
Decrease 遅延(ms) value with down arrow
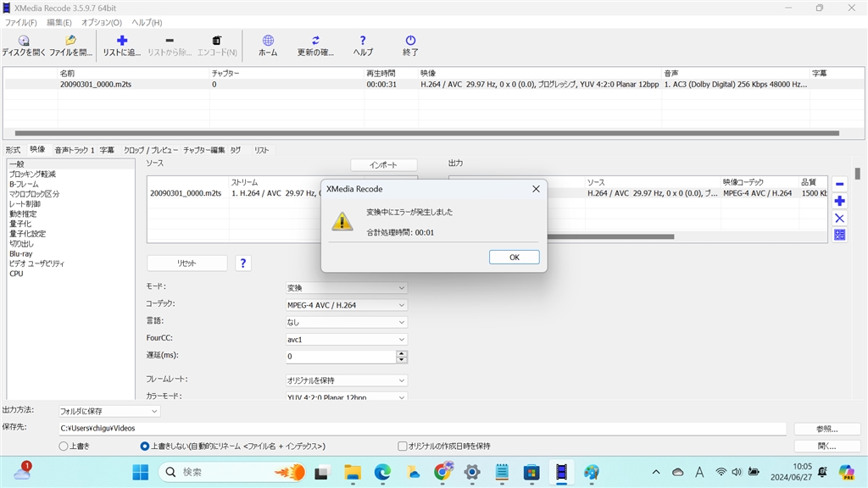click(x=401, y=359)
